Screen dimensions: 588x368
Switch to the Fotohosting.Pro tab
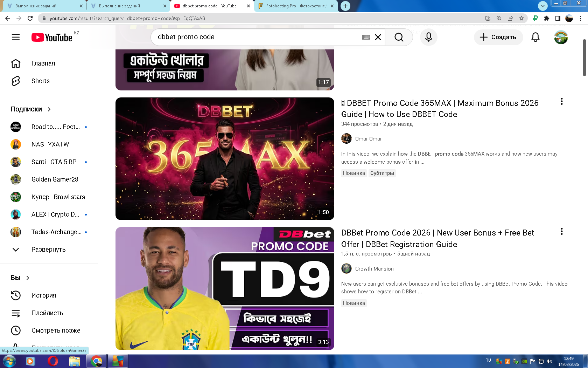pyautogui.click(x=296, y=6)
